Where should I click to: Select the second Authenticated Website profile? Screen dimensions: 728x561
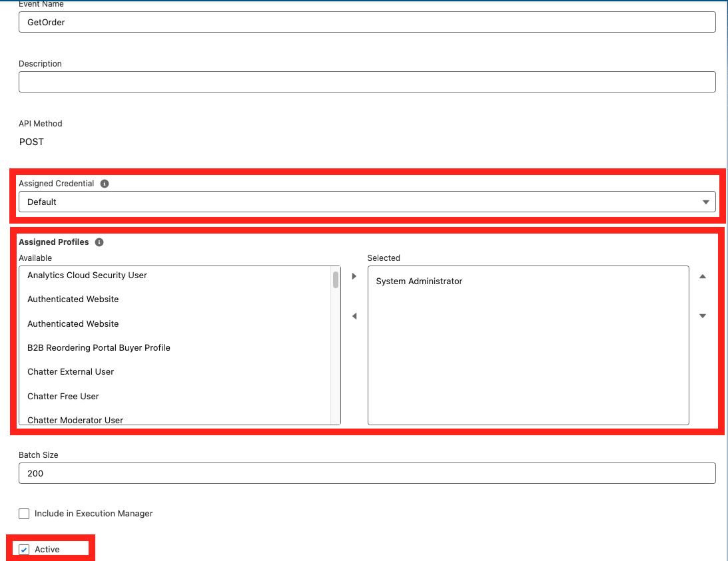(x=175, y=324)
